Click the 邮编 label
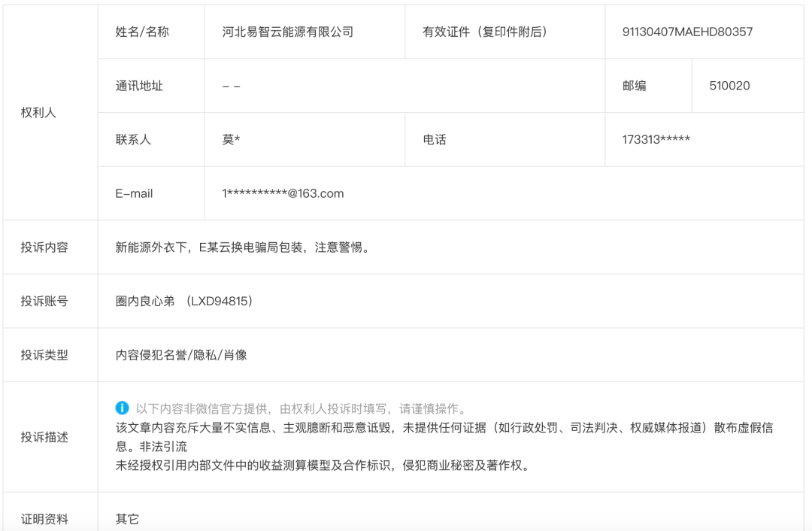This screenshot has width=812, height=531. coord(635,86)
